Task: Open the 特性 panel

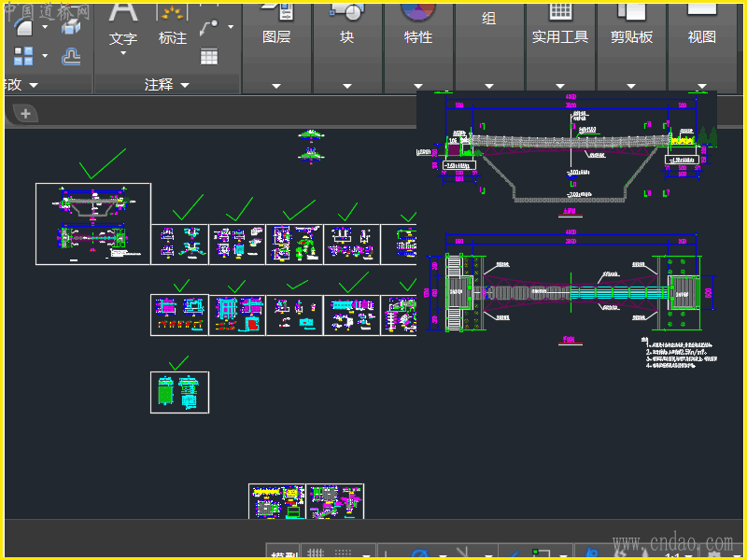Action: pos(417,48)
